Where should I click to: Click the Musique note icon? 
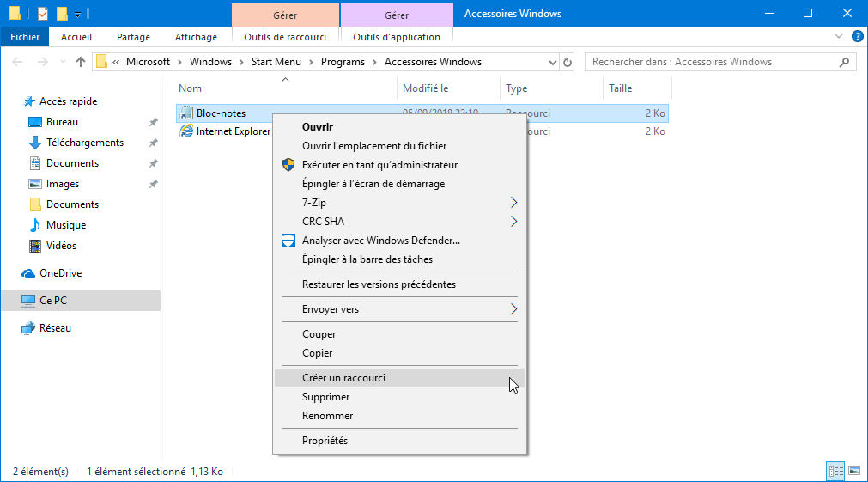35,225
